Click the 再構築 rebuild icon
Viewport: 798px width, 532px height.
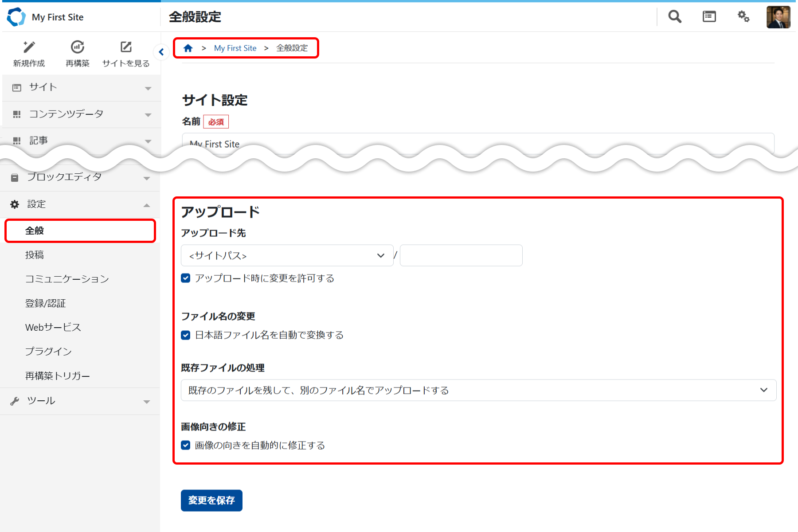tap(78, 47)
